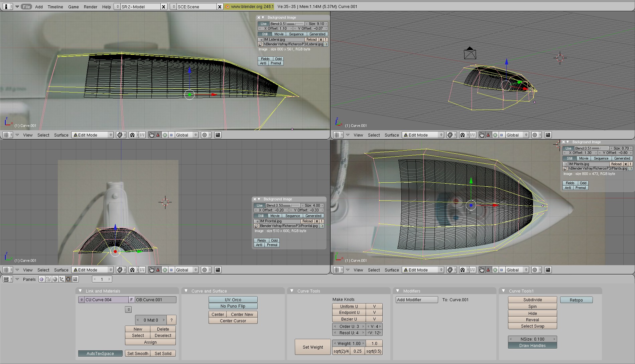635x364 pixels.
Task: Toggle the UV Orco option
Action: coord(233,300)
